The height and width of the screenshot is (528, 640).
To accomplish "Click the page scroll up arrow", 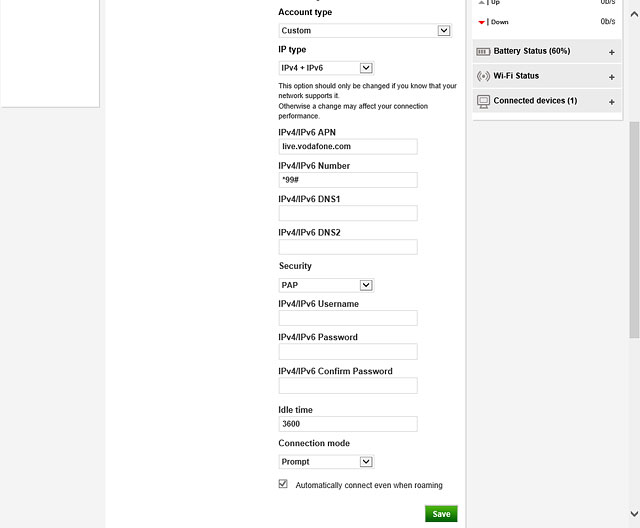I will tap(634, 14).
